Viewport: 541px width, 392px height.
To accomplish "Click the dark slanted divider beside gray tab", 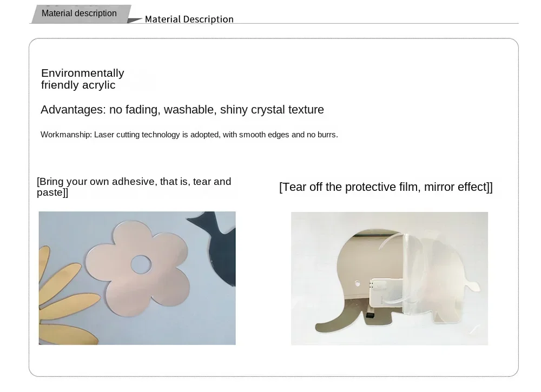I will click(135, 20).
